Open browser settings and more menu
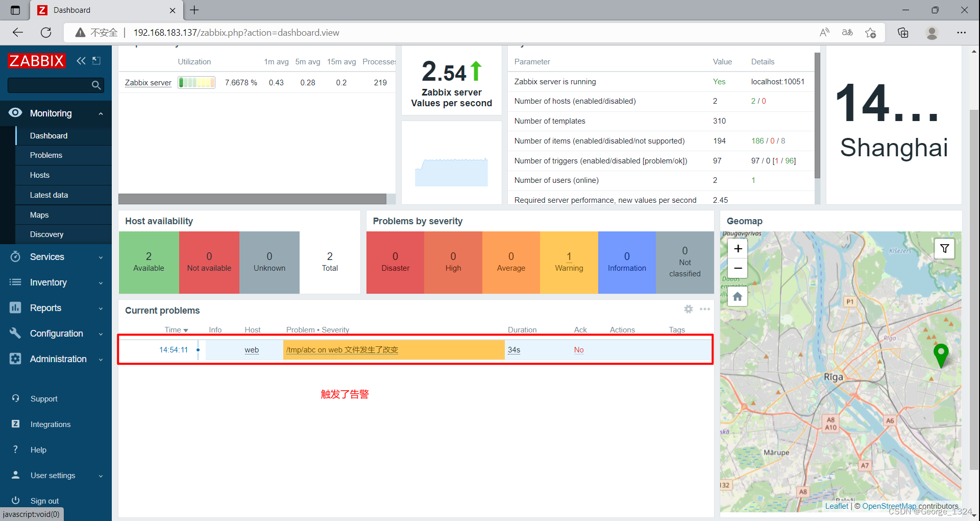 [962, 33]
